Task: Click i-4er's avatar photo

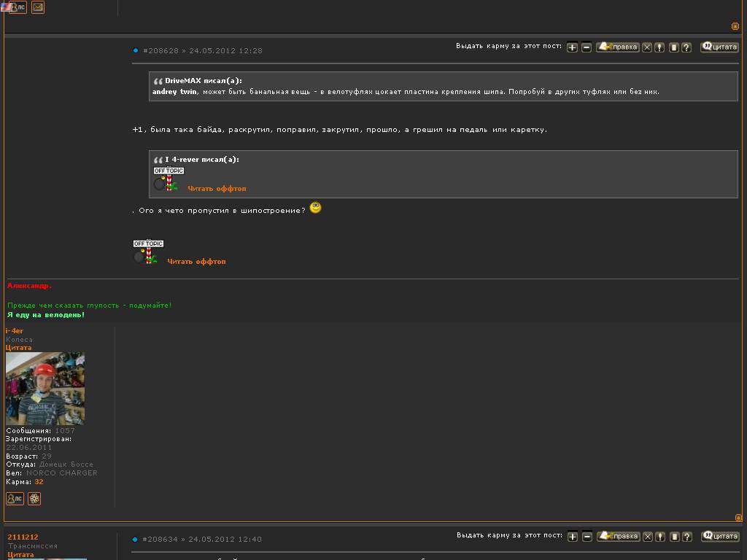Action: pyautogui.click(x=45, y=388)
